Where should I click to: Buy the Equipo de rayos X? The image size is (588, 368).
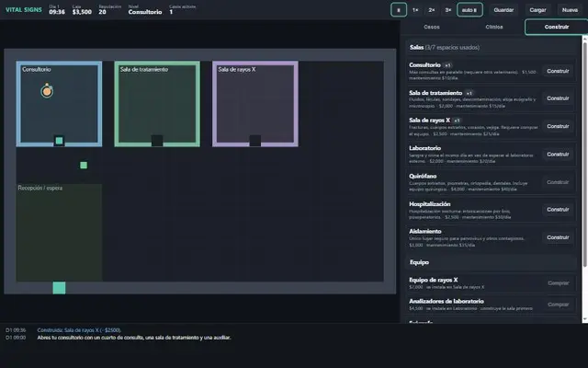click(x=558, y=283)
